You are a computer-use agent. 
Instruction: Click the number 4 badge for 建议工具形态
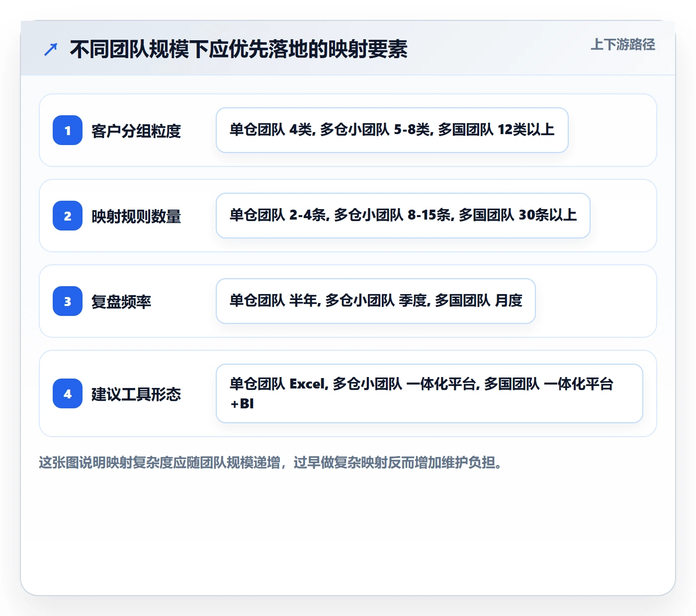tap(68, 393)
